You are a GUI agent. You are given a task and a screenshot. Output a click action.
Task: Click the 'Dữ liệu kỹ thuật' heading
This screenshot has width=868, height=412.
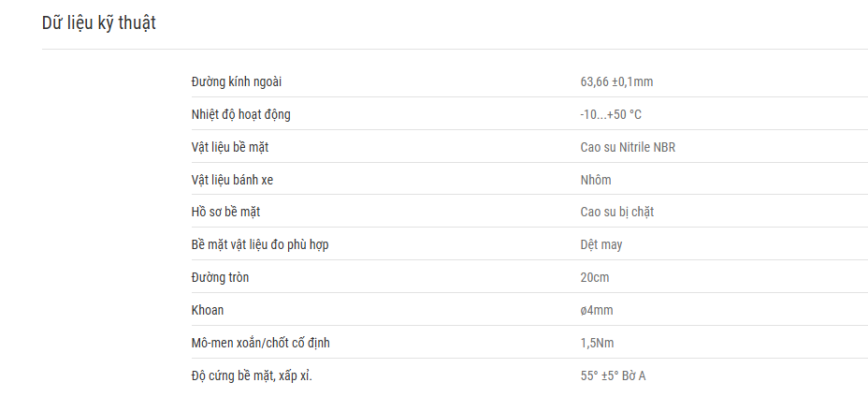pos(99,23)
